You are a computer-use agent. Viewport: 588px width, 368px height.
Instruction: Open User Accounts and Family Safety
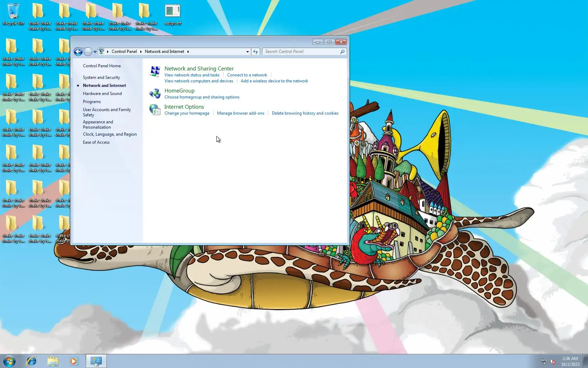click(107, 112)
